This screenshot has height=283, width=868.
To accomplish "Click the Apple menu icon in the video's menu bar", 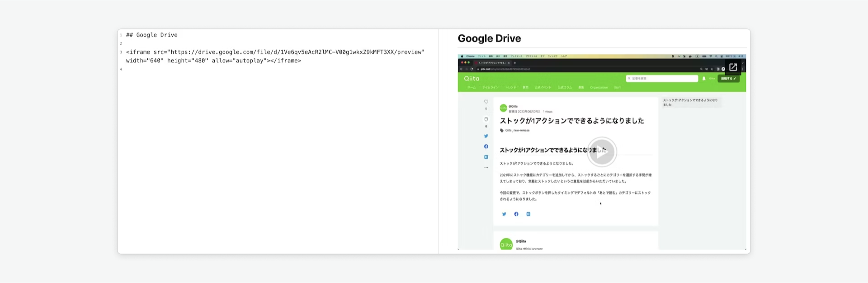I will (462, 56).
